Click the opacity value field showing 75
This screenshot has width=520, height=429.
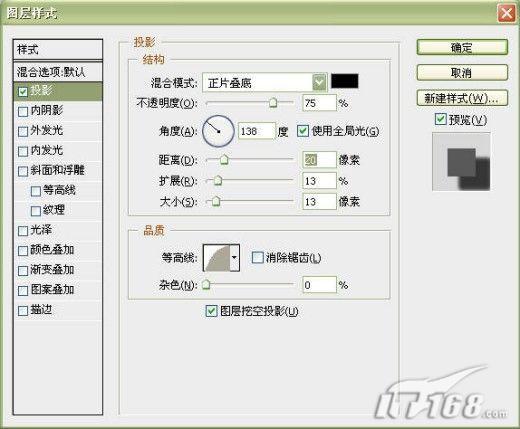(319, 103)
